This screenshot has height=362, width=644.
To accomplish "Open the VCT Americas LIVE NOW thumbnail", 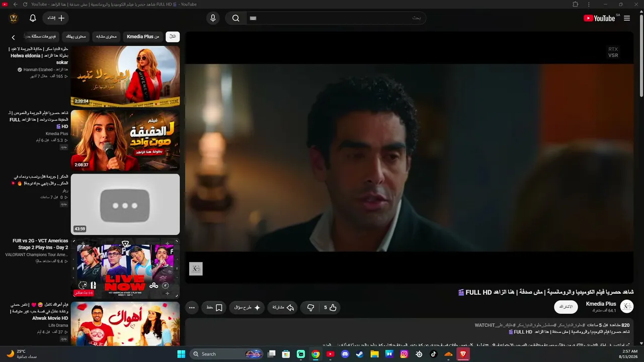I will coord(125,268).
